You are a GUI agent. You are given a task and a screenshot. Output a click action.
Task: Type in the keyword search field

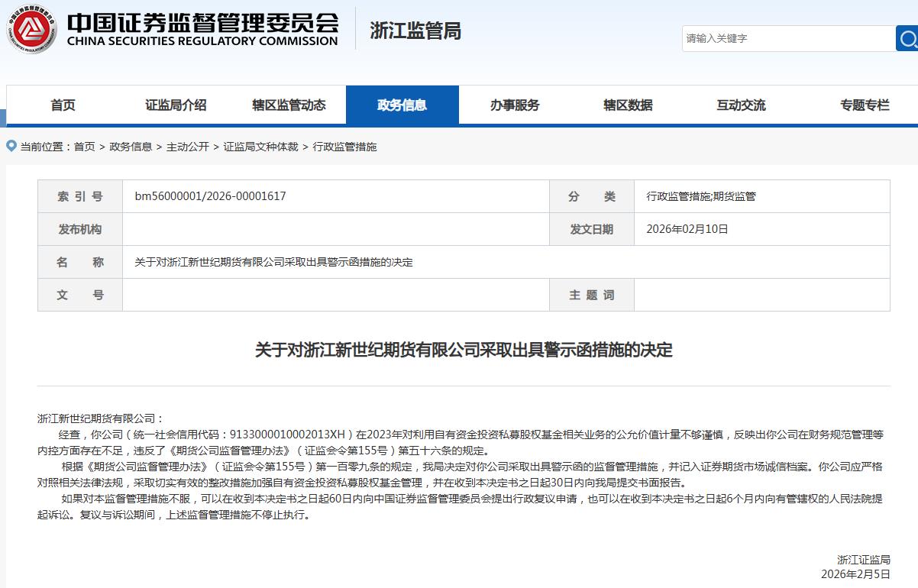pyautogui.click(x=787, y=38)
